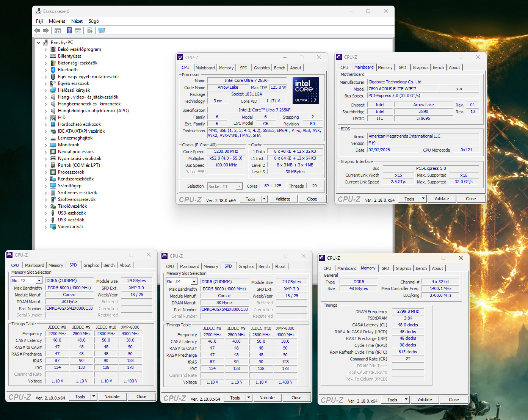Click the scan for hardware changes icon
Viewport: 528px width, 420px height.
102,31
